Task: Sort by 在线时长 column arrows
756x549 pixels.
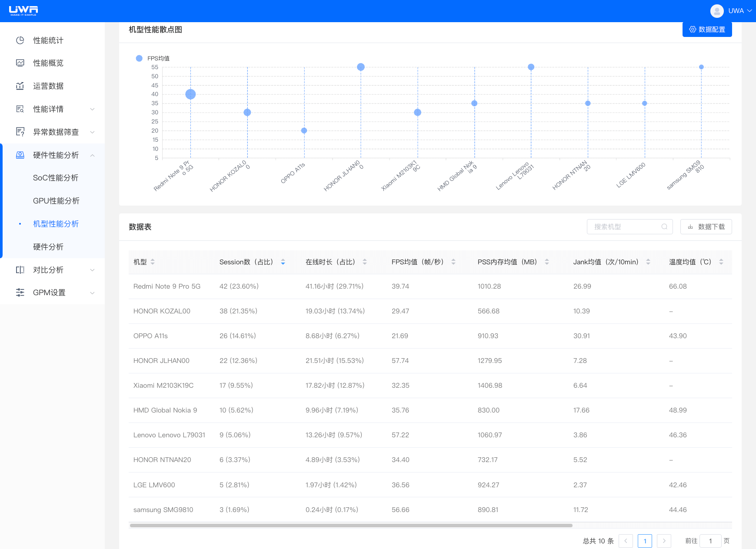Action: click(365, 262)
